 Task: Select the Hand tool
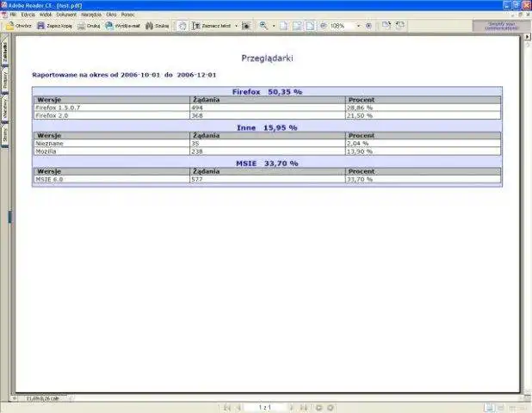[182, 26]
